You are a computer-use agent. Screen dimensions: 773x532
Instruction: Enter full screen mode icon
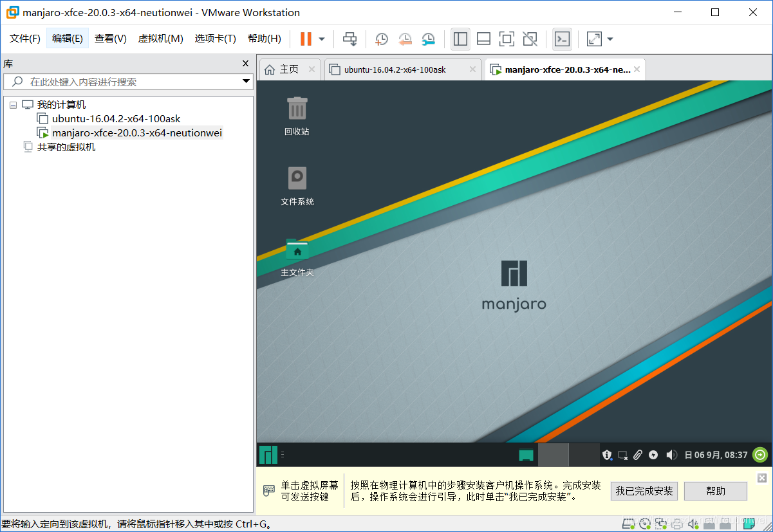507,39
